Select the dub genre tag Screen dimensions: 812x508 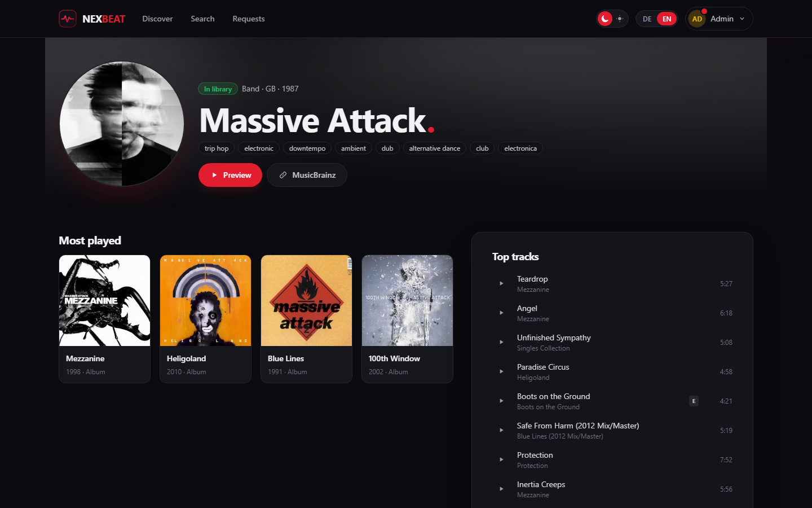(x=387, y=148)
